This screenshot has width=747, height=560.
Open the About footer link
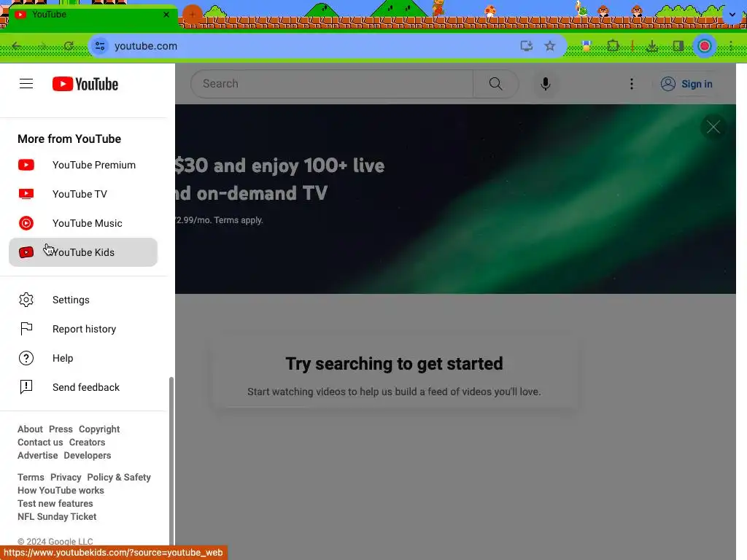[x=30, y=429]
